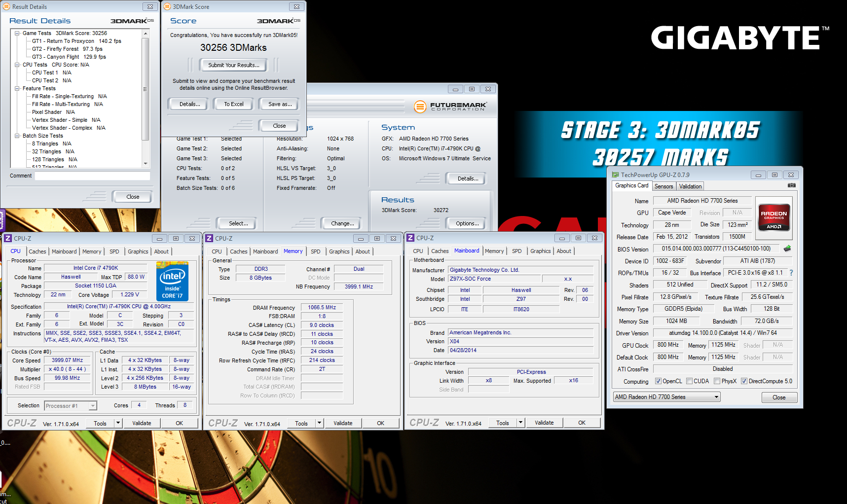Switch to the Validation tab in GPU-Z
The width and height of the screenshot is (847, 504).
click(690, 186)
